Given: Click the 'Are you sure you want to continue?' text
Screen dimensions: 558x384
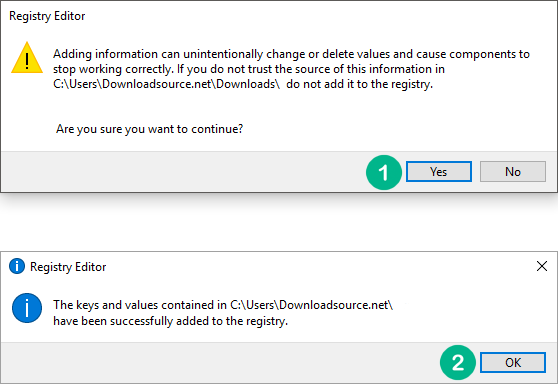Looking at the screenshot, I should pos(149,129).
